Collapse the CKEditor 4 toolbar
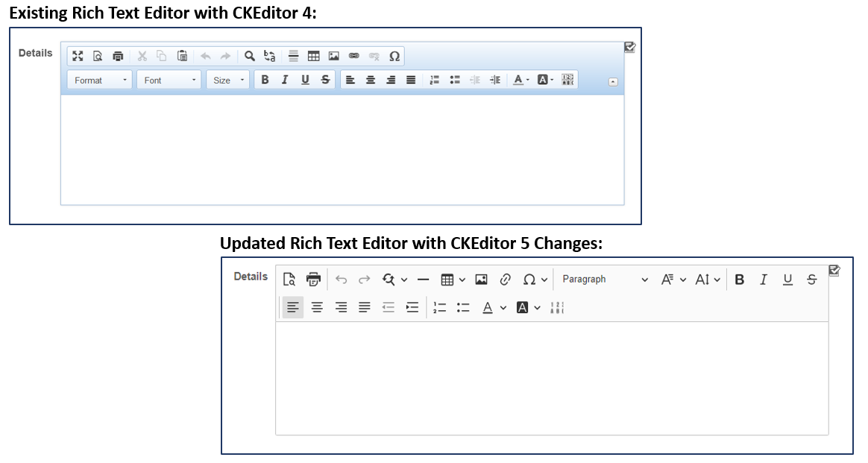The image size is (868, 463). coord(613,82)
